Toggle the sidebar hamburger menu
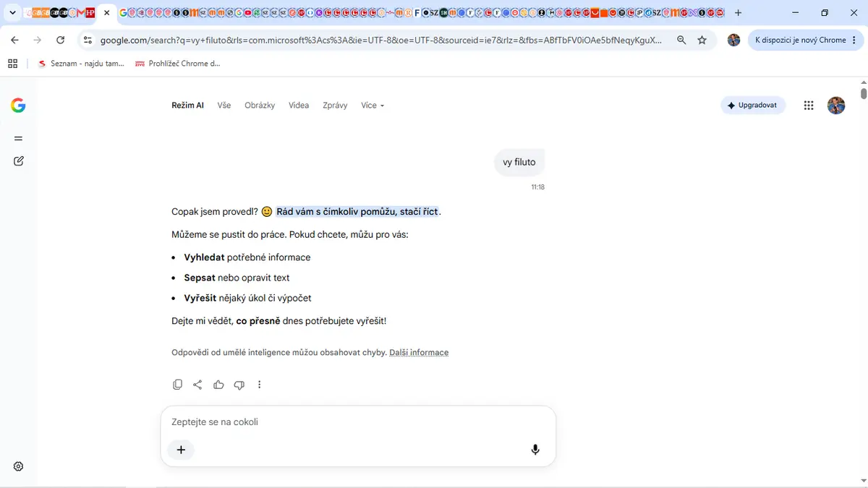The width and height of the screenshot is (868, 488). coord(19,138)
